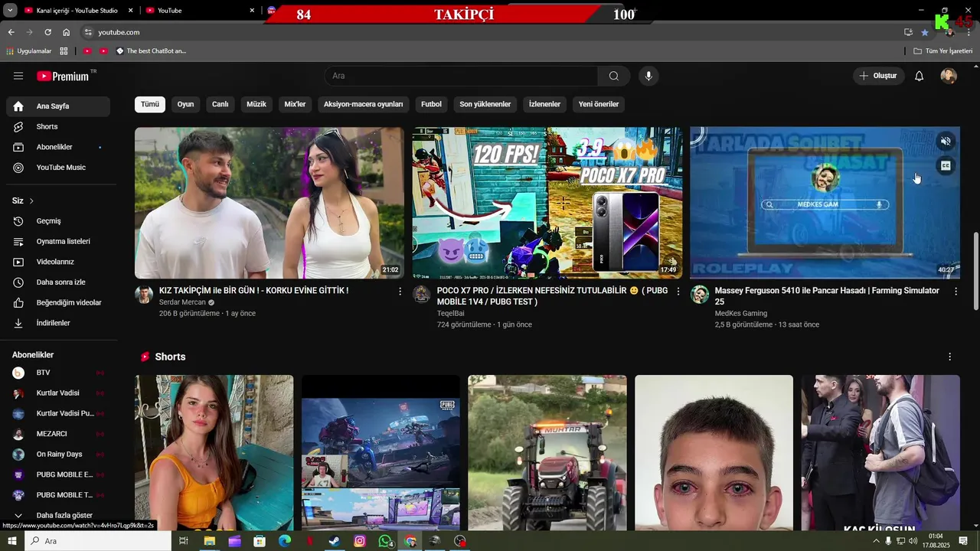Open İndirilenler downloads page

click(x=58, y=323)
